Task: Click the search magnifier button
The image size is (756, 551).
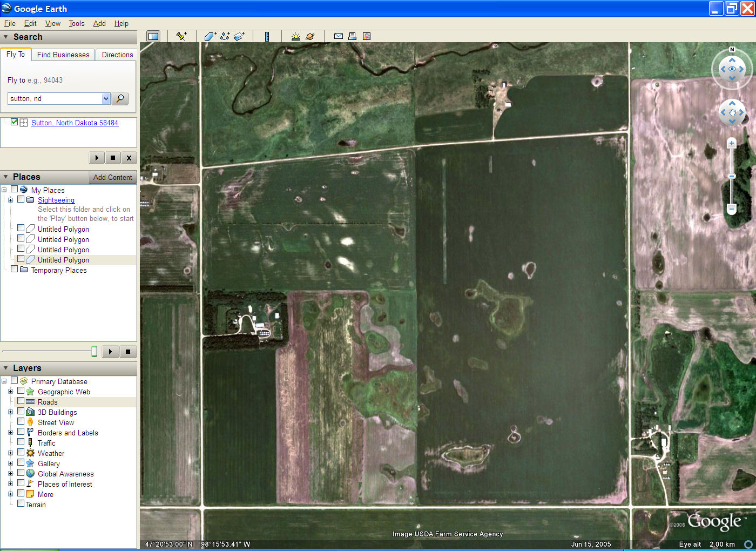Action: click(120, 98)
